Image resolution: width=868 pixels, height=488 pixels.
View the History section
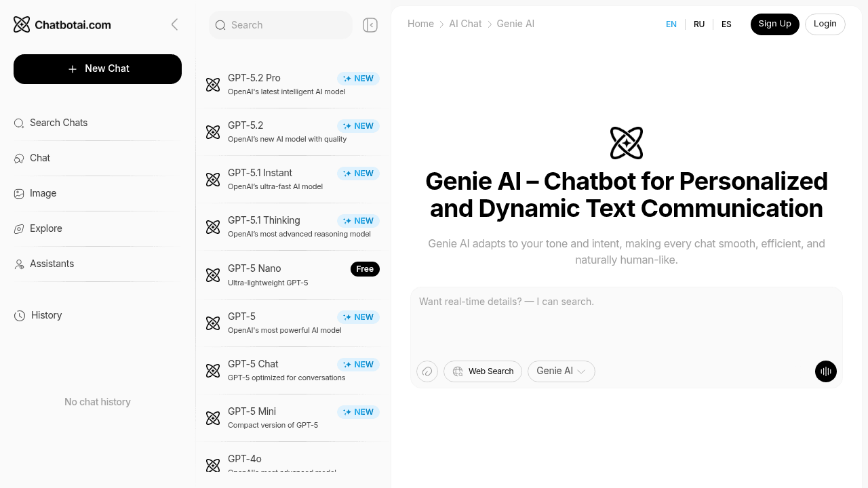46,315
